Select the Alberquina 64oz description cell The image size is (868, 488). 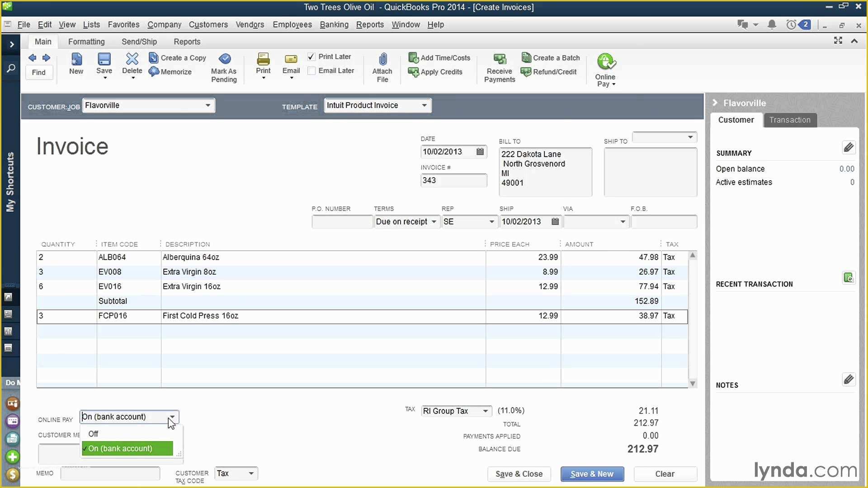[x=323, y=257]
